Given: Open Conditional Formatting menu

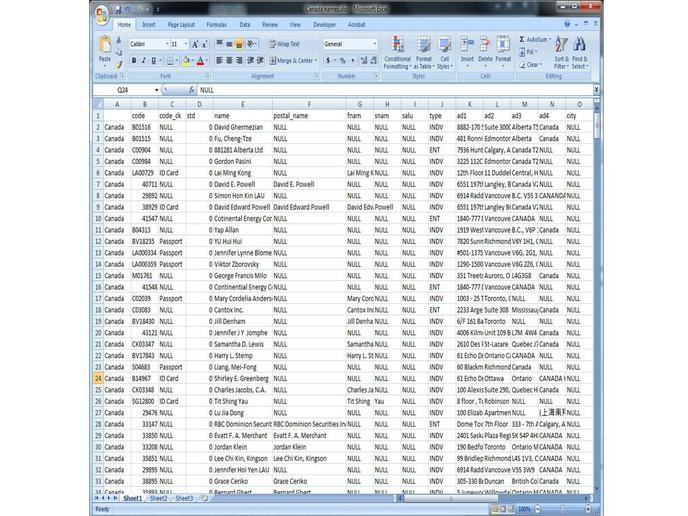Looking at the screenshot, I should pos(398,52).
